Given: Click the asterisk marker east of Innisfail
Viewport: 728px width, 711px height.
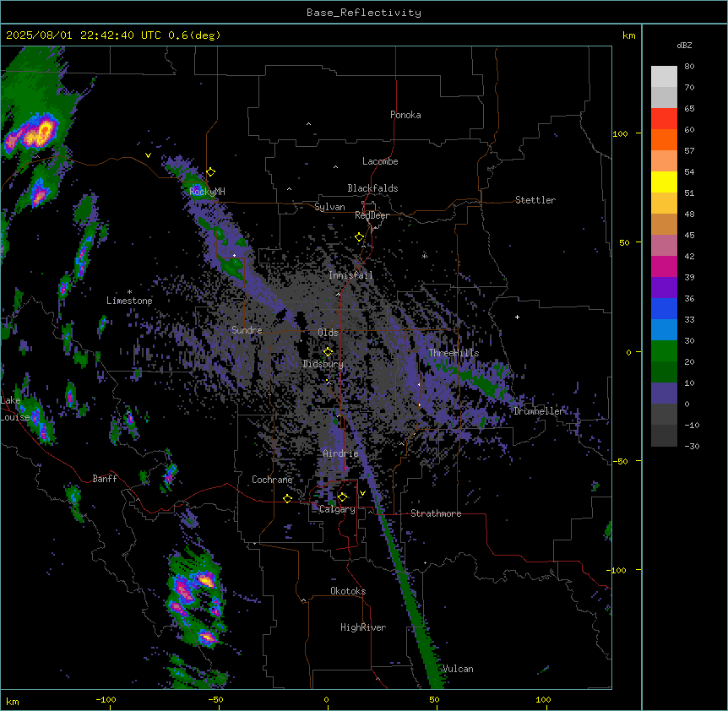Looking at the screenshot, I should click(424, 256).
